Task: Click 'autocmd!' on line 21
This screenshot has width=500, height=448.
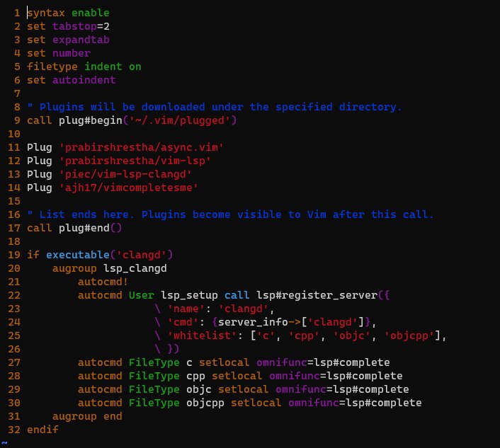Action: point(103,282)
